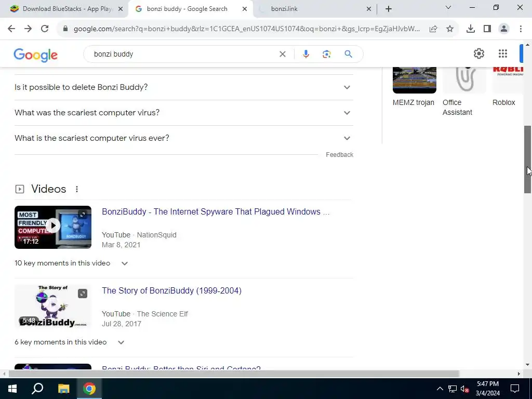The width and height of the screenshot is (532, 399).
Task: Open Google apps grid
Action: point(503,54)
